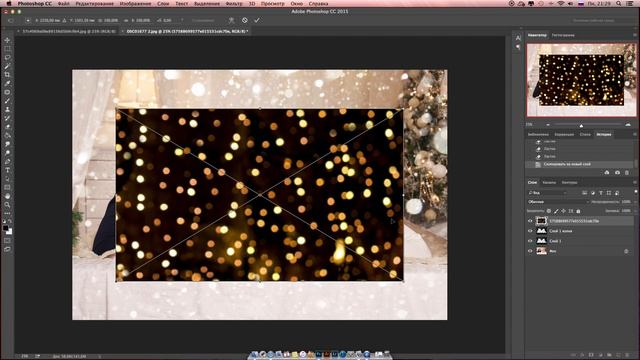Hide the 'Слой 1' layer

point(530,241)
